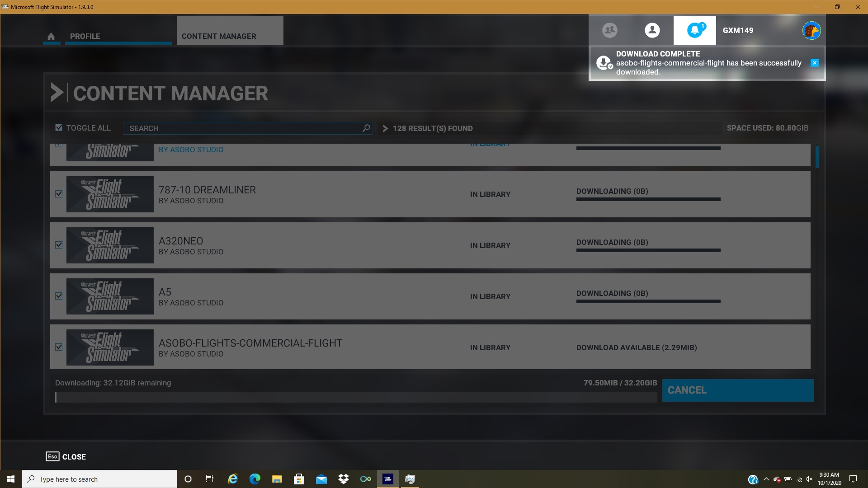Select the A320NEO title text
This screenshot has width=868, height=488.
point(181,241)
